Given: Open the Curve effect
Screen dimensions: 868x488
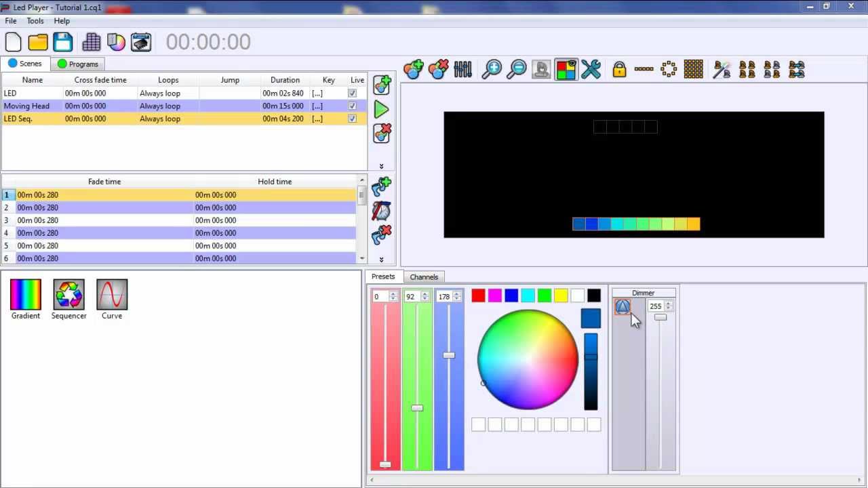Looking at the screenshot, I should (112, 300).
